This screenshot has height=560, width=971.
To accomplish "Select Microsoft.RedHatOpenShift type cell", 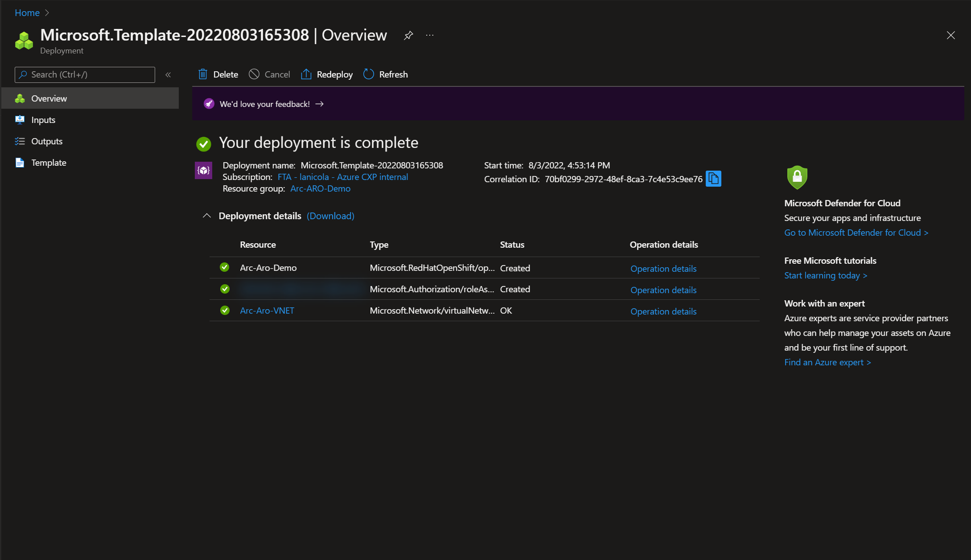I will [432, 268].
